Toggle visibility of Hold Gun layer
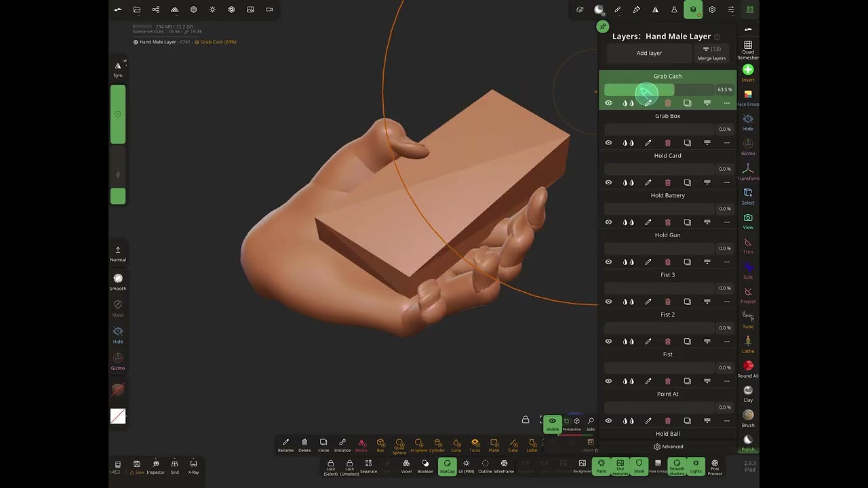The height and width of the screenshot is (488, 868). coord(608,262)
